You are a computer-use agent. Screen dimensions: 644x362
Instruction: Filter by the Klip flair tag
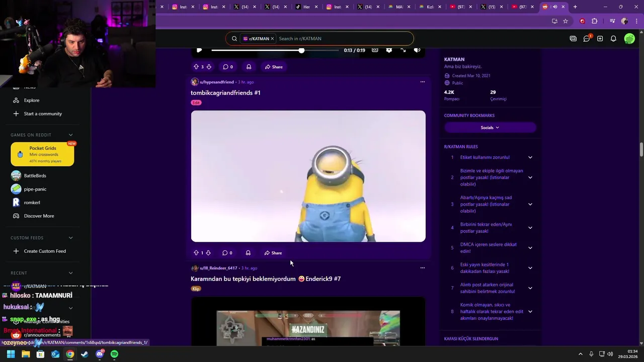pos(196,289)
